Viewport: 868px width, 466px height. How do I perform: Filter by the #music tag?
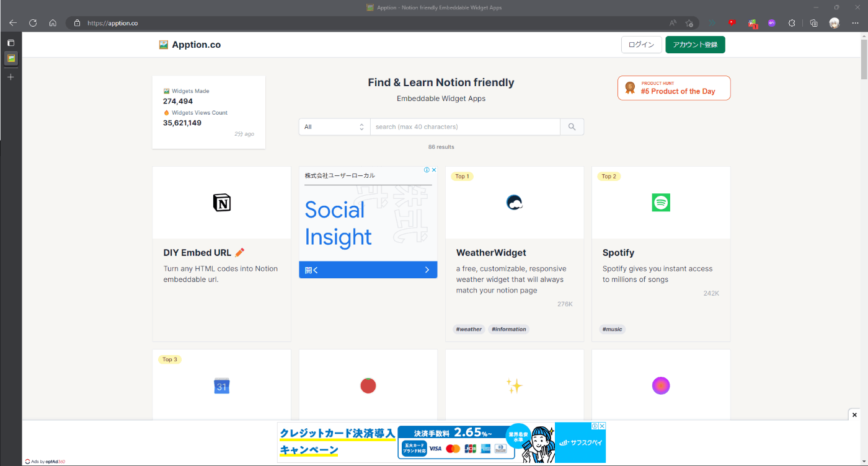[613, 329]
